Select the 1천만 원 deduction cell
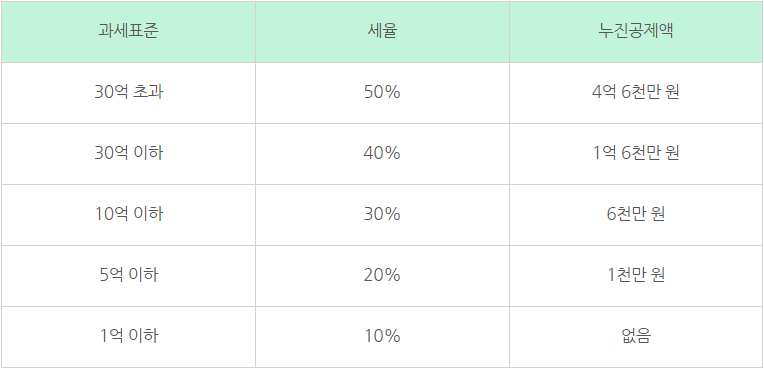The width and height of the screenshot is (764, 369). (x=636, y=275)
